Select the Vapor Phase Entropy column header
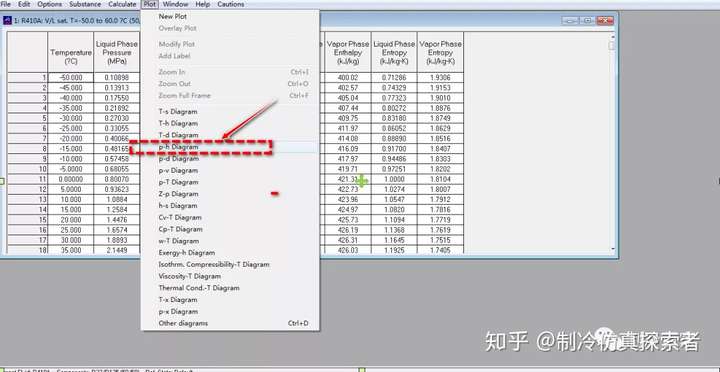The image size is (720, 372). 440,52
